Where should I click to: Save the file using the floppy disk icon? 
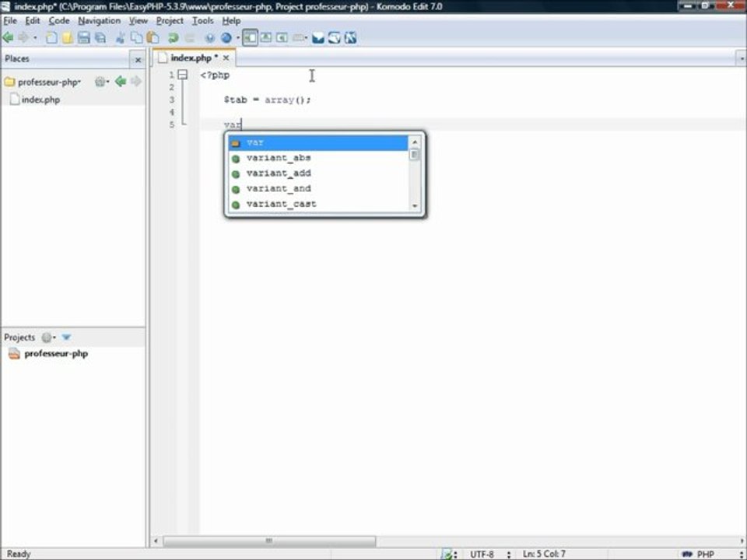click(83, 37)
